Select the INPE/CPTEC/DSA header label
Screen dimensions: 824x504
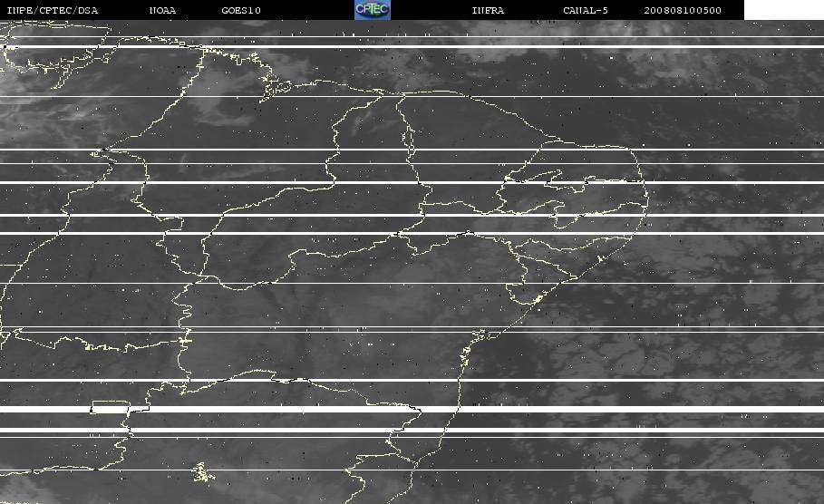pos(53,10)
